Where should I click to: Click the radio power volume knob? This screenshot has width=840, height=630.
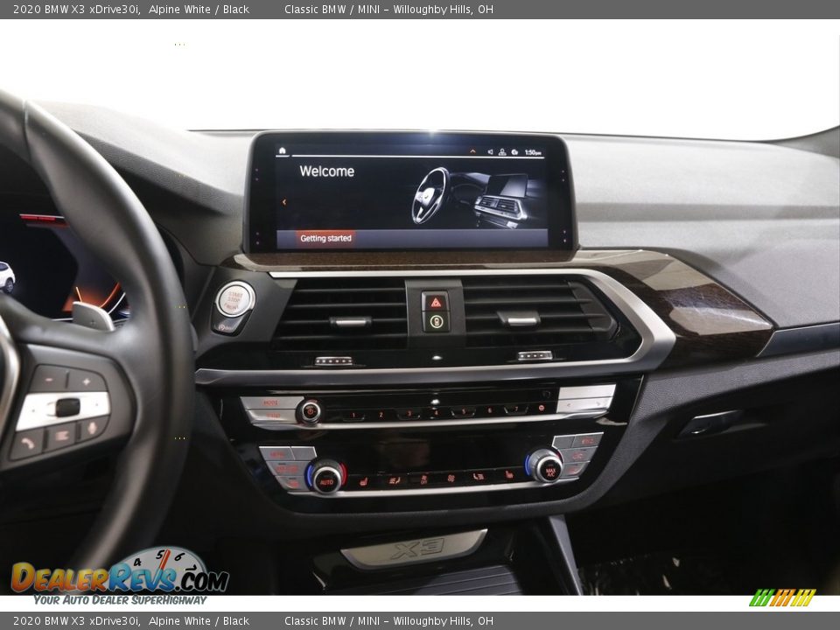coord(310,412)
